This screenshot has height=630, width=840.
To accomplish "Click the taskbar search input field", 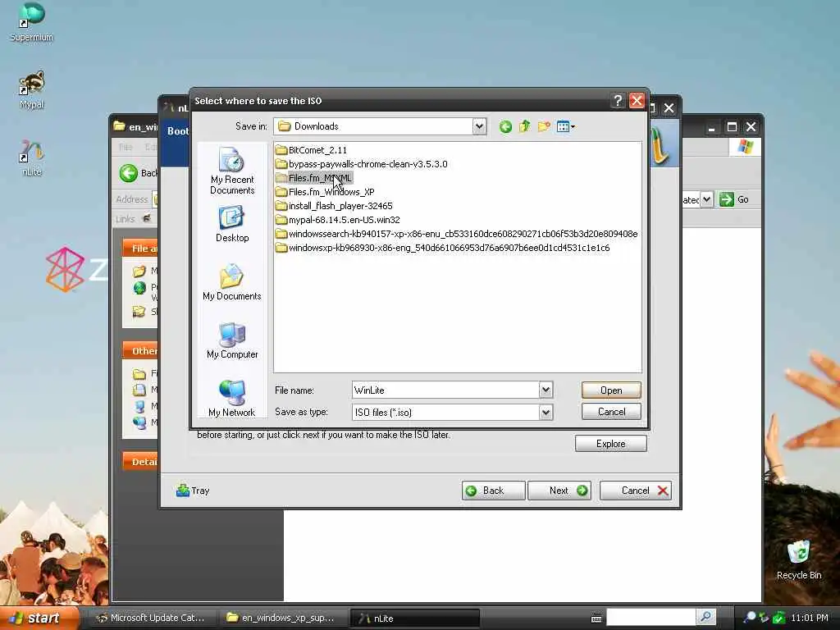I will tap(651, 617).
